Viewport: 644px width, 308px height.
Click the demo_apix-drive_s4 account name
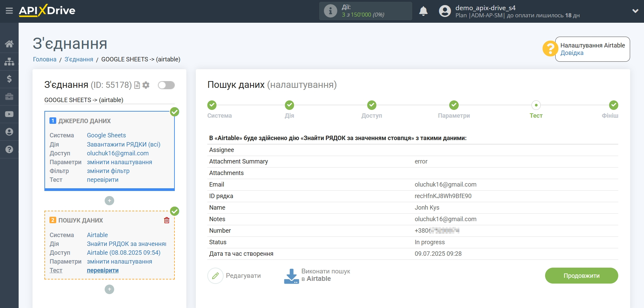coord(485,8)
